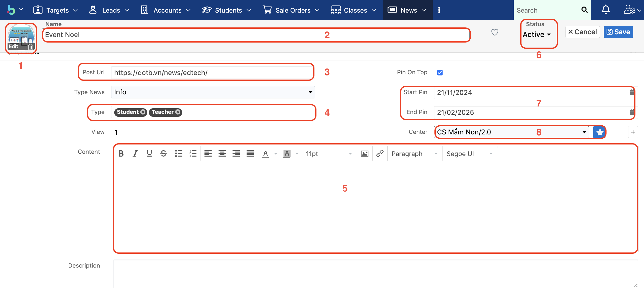Center align the content text
This screenshot has height=294, width=644.
(222, 154)
